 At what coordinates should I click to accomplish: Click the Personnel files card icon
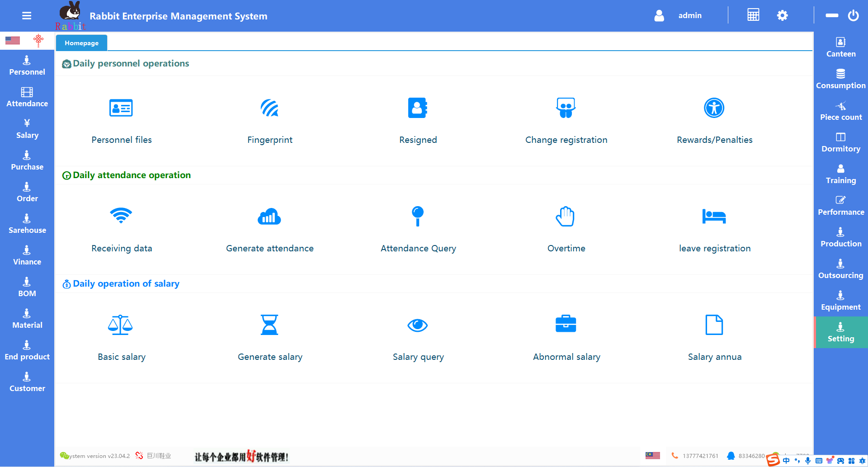tap(121, 108)
